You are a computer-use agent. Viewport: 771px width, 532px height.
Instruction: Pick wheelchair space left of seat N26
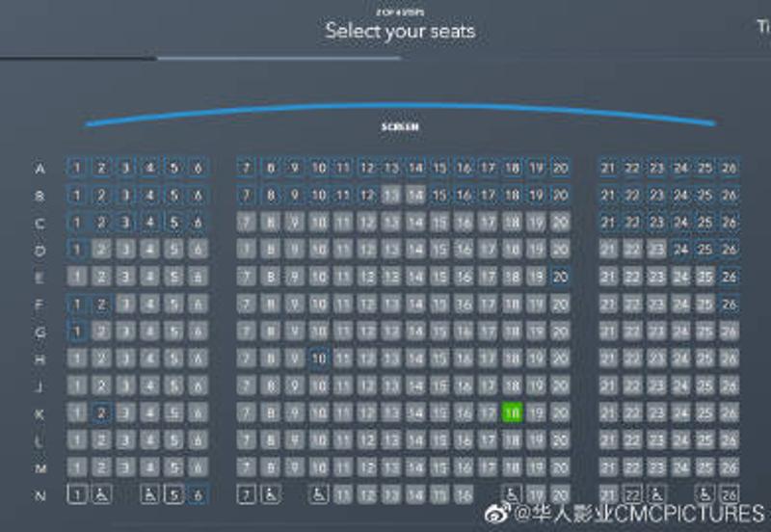coord(705,494)
